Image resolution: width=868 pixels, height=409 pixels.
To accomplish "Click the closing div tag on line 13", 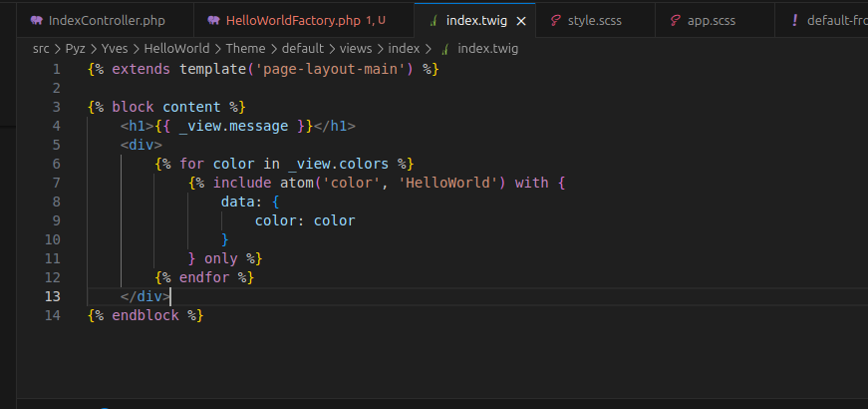I will coord(145,296).
